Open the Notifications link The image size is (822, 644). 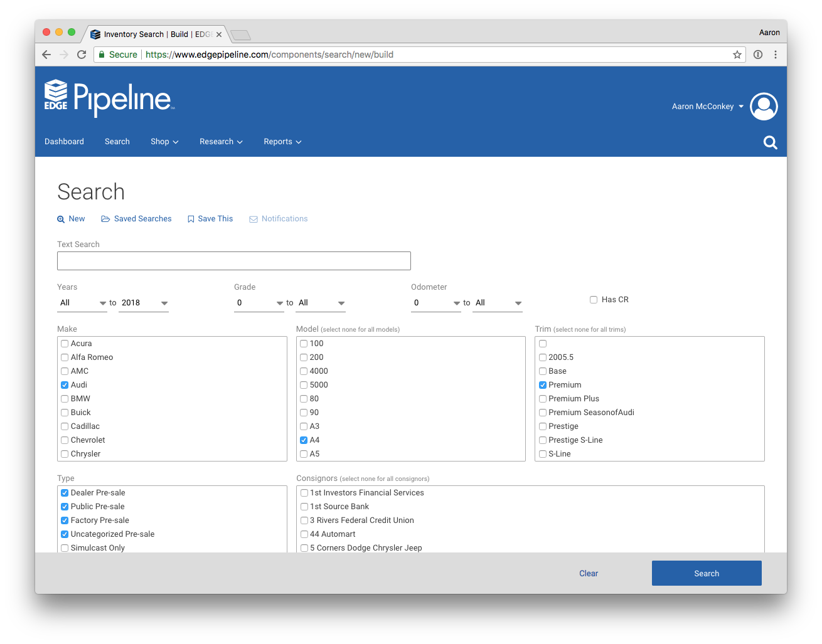pos(284,219)
